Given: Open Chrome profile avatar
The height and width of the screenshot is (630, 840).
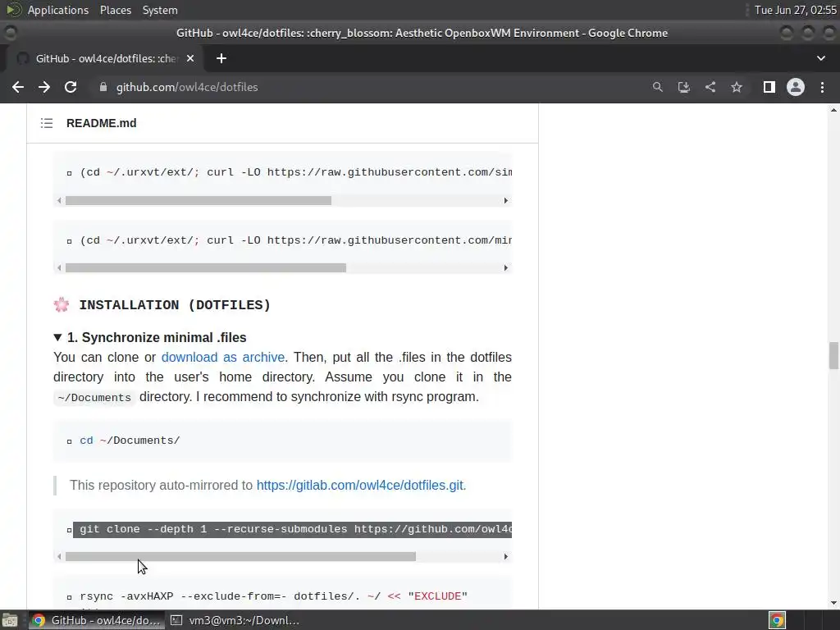Looking at the screenshot, I should point(796,87).
